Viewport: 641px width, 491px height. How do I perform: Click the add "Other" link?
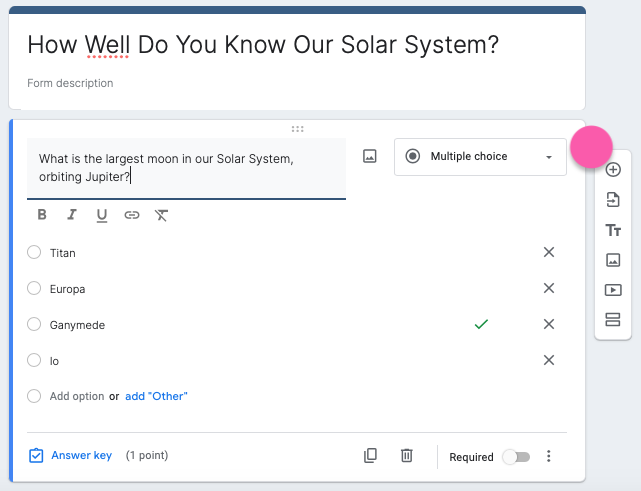(156, 396)
